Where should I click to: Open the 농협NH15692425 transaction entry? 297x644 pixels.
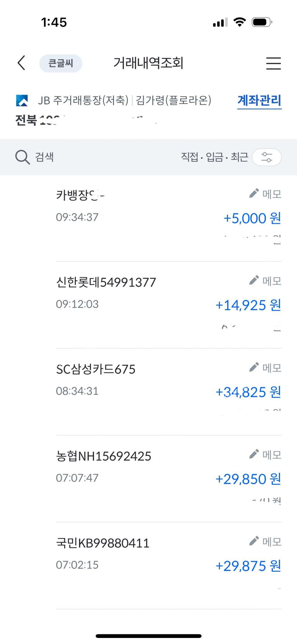tap(104, 456)
